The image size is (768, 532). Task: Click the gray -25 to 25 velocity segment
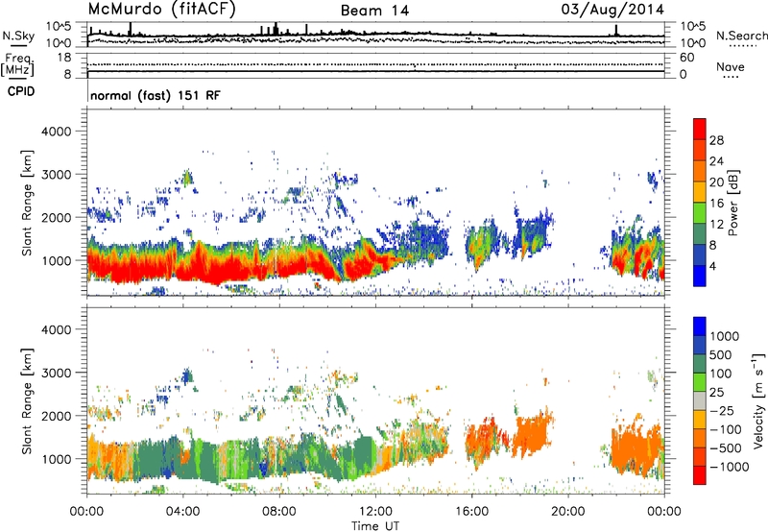point(700,400)
